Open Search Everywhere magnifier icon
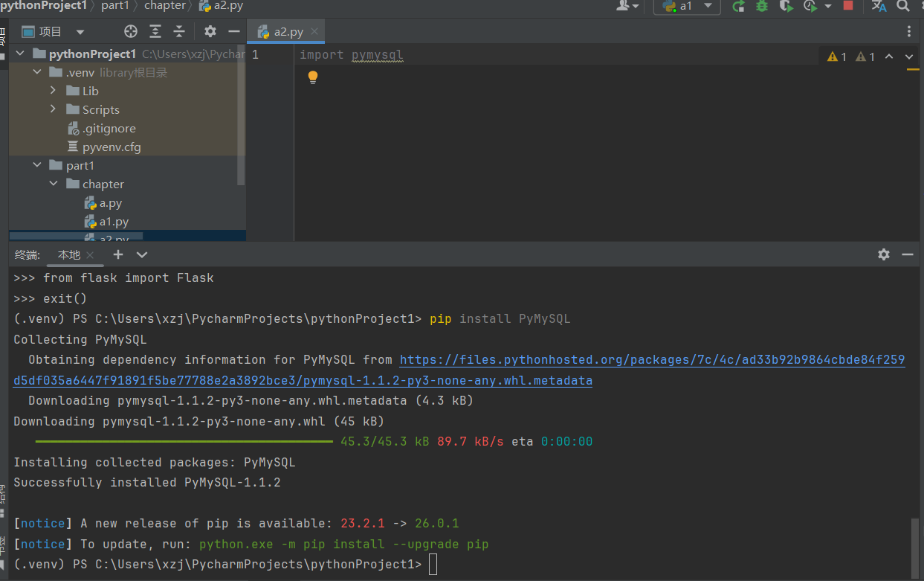The image size is (924, 581). point(903,6)
